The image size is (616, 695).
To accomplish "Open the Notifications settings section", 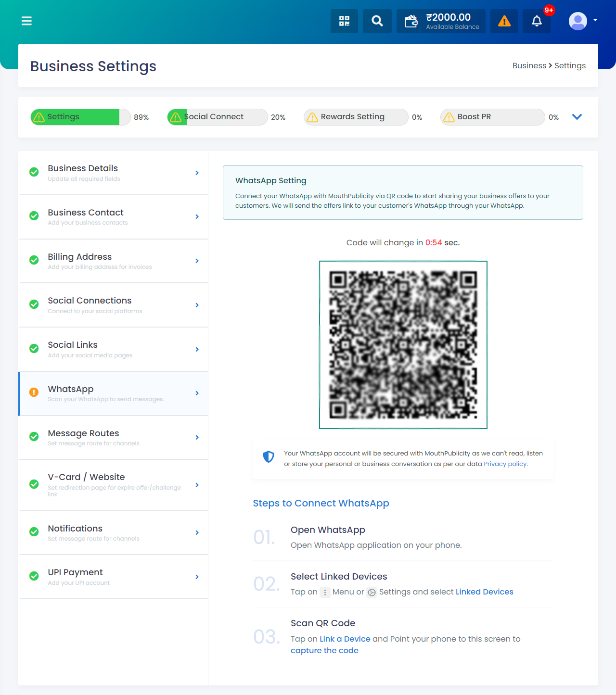I will coord(114,533).
